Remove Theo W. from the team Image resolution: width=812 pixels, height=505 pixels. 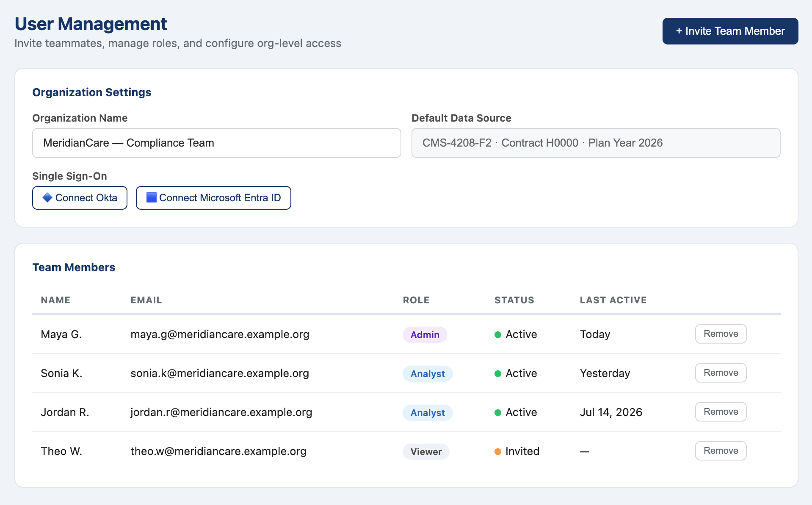point(721,451)
